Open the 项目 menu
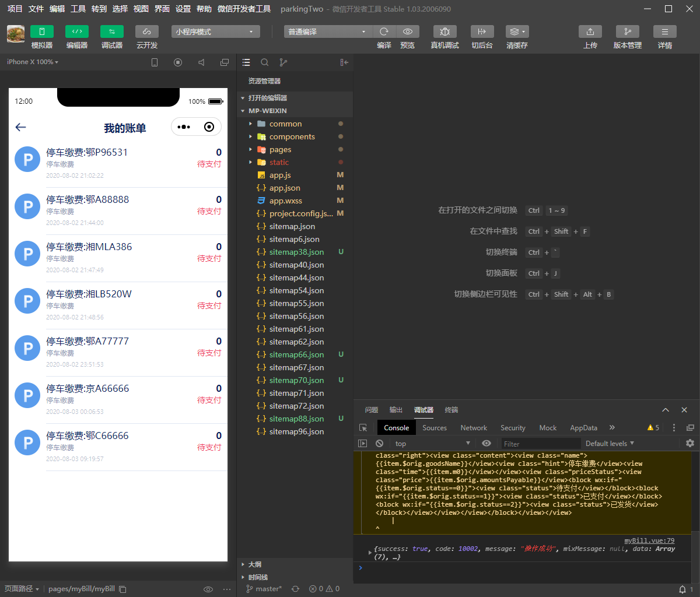Image resolution: width=700 pixels, height=597 pixels. pos(15,9)
